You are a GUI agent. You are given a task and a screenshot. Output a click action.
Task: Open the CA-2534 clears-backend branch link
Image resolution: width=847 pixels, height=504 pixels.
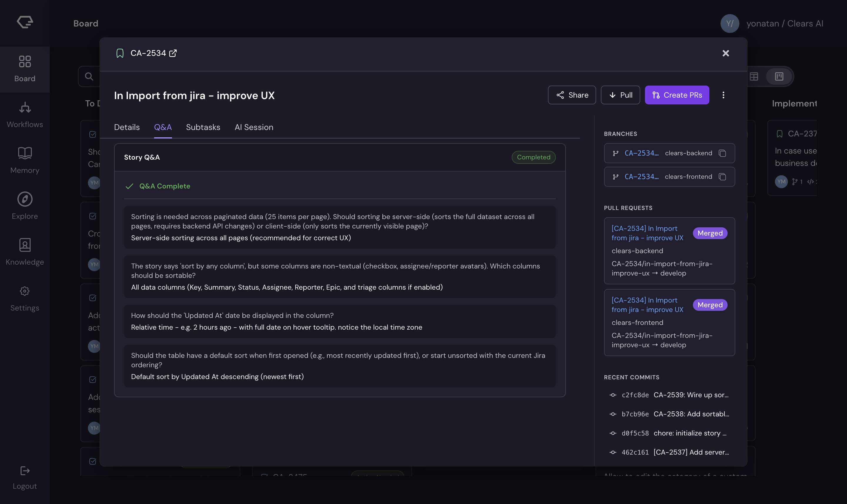[x=641, y=153]
